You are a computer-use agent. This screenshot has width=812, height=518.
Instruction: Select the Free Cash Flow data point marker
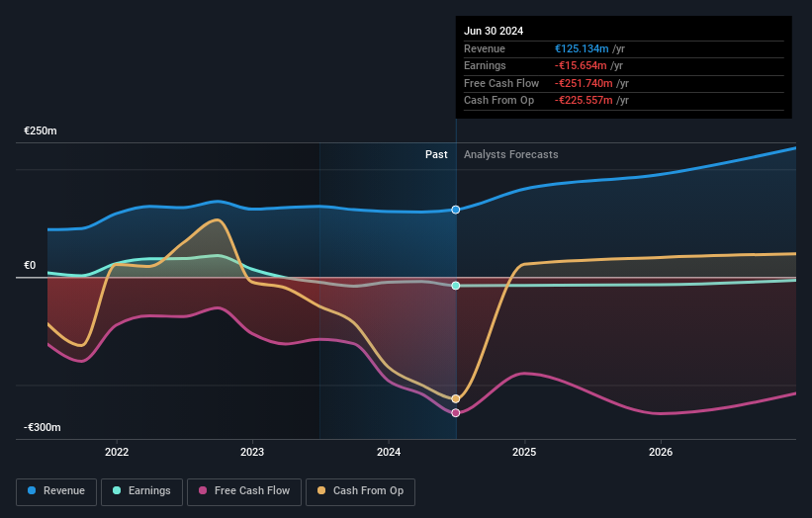[x=456, y=413]
